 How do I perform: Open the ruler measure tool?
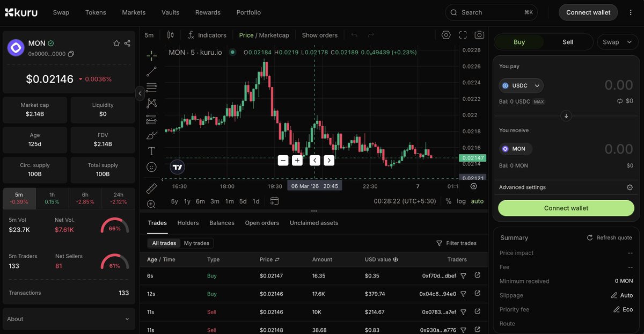click(x=151, y=188)
